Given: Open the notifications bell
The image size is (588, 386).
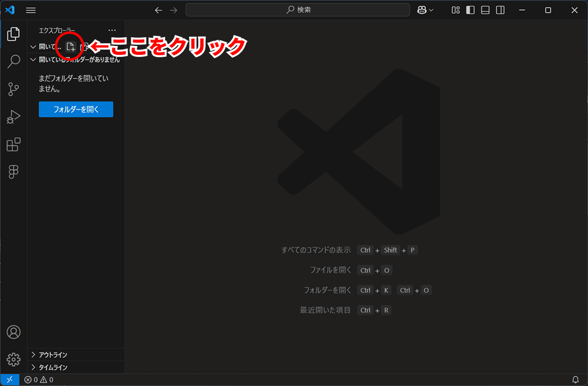Looking at the screenshot, I should [x=576, y=380].
